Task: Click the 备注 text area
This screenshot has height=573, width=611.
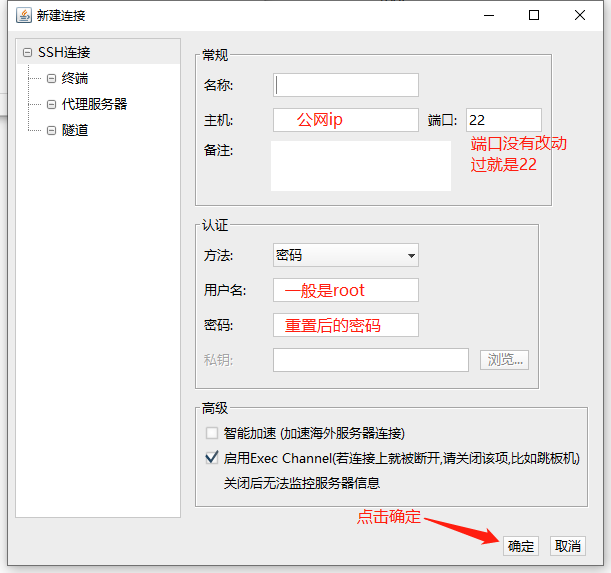Action: (361, 166)
